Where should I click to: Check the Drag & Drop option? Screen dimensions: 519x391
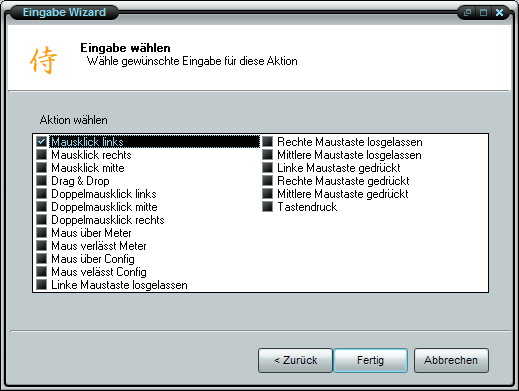point(41,181)
